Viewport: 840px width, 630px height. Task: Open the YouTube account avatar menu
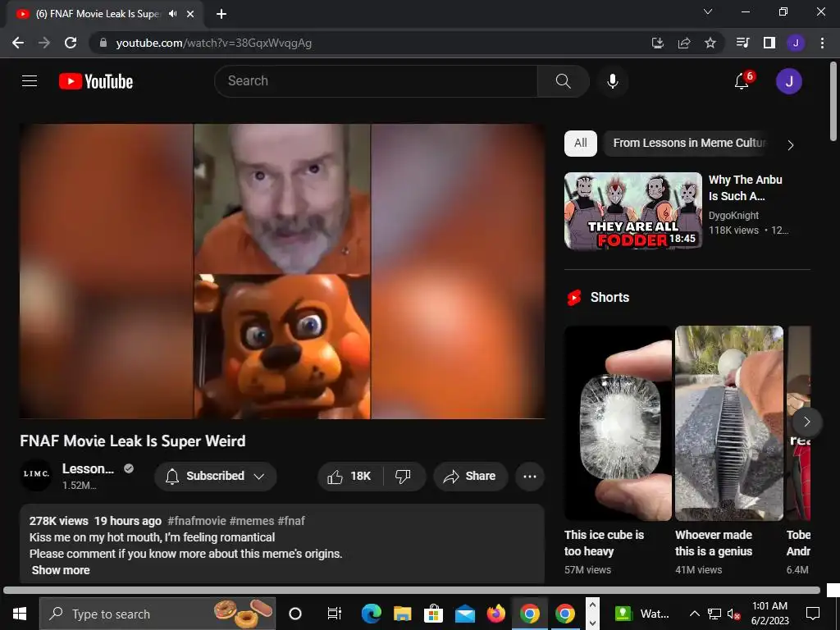pos(788,81)
